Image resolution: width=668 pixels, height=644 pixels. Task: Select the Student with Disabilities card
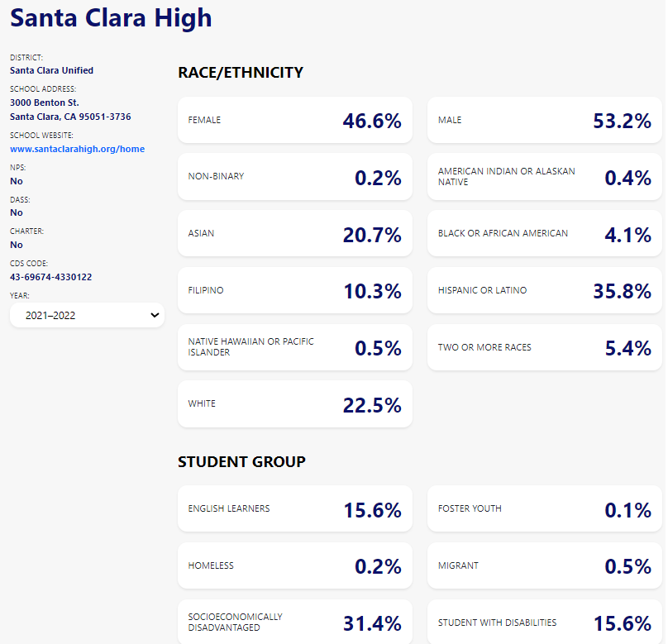[x=544, y=623]
